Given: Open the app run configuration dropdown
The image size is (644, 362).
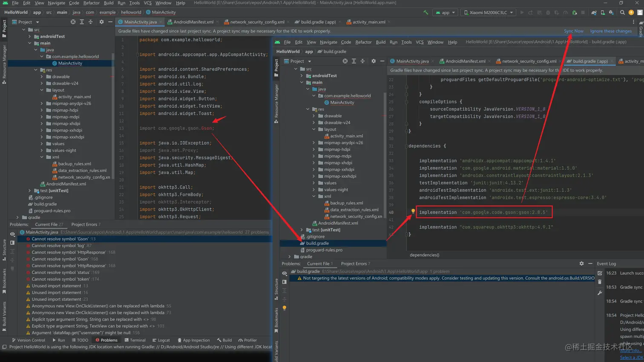Looking at the screenshot, I should 445,12.
